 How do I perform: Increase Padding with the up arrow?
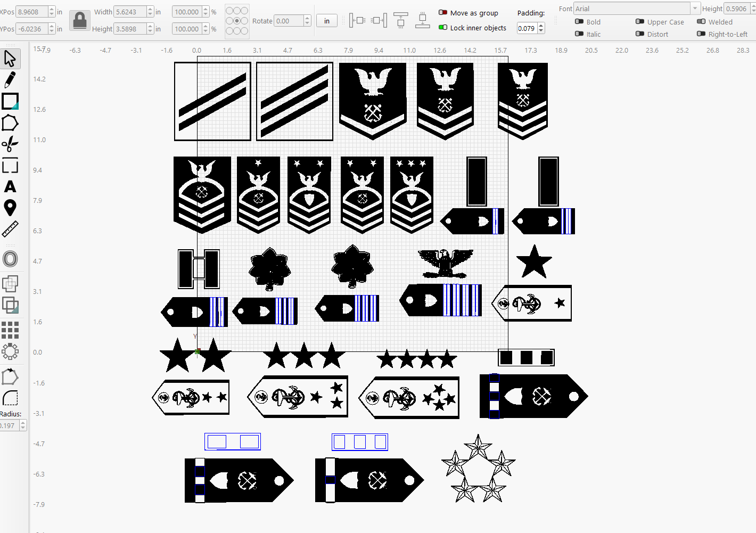tap(541, 26)
